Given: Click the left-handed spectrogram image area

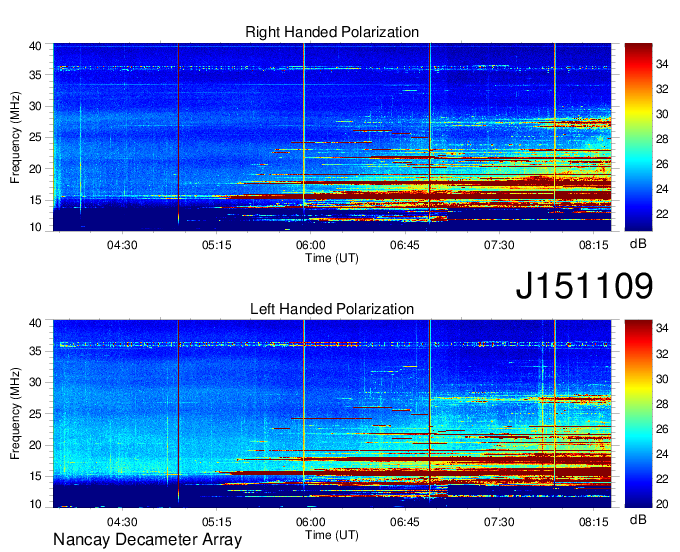Looking at the screenshot, I should tap(332, 414).
